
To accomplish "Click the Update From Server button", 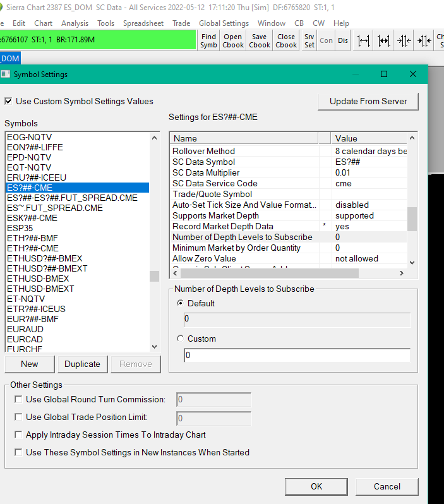I will click(368, 101).
